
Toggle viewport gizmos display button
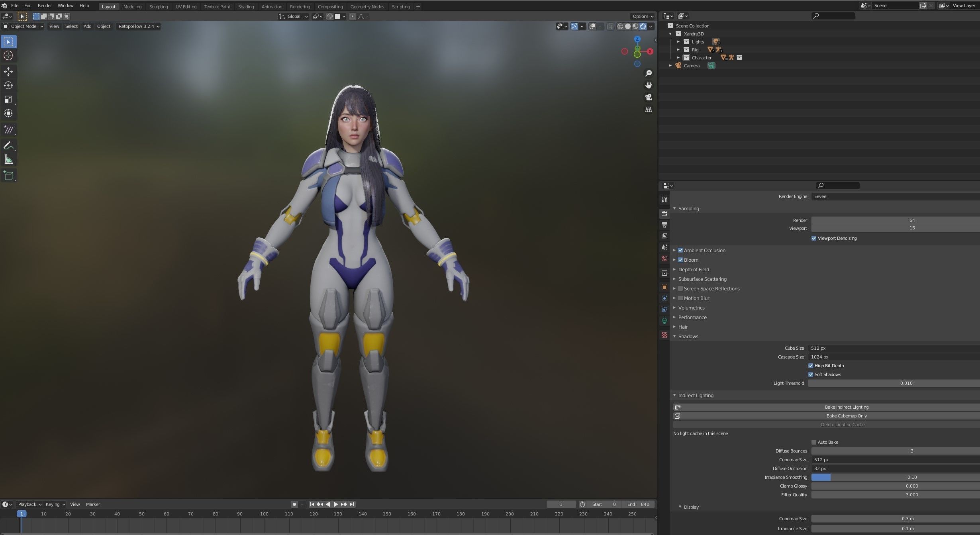tap(574, 26)
